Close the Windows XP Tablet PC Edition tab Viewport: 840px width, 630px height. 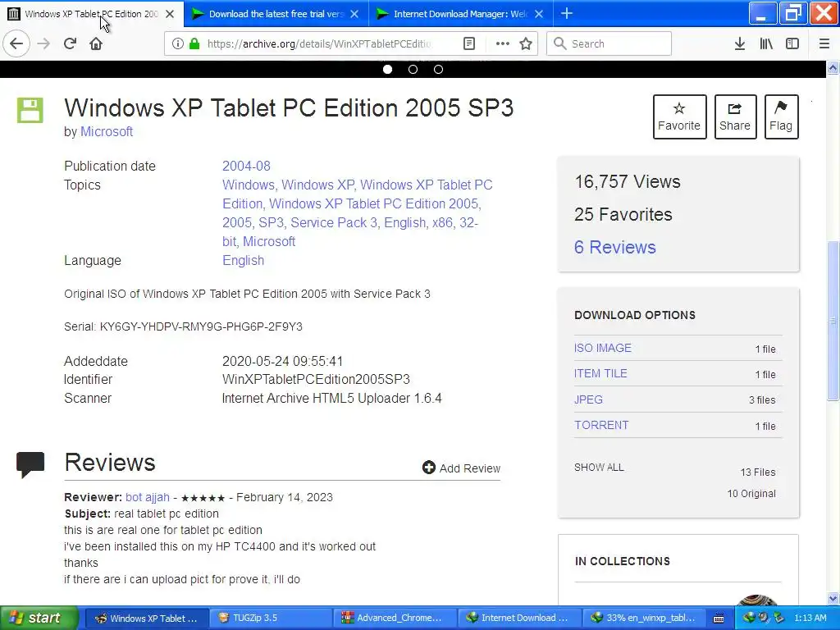(169, 14)
